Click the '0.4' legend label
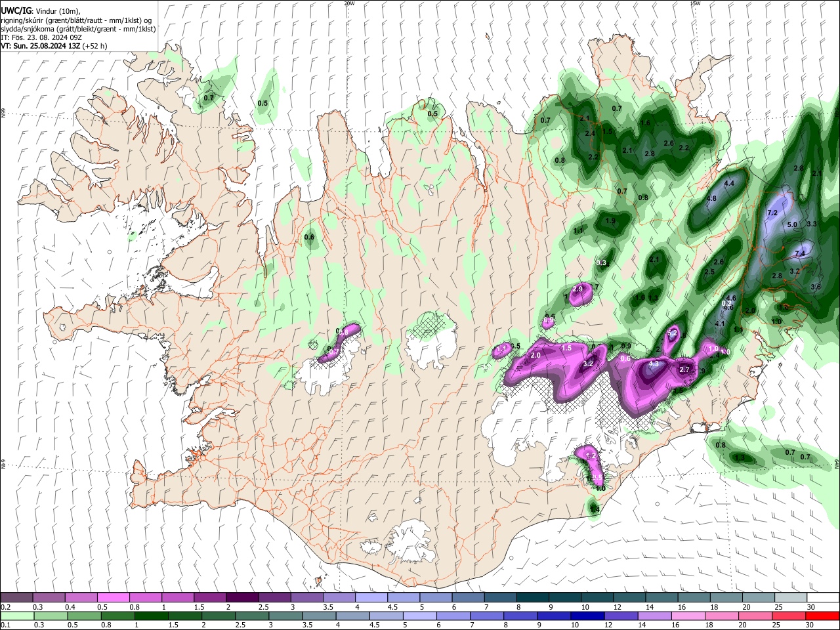This screenshot has height=630, width=840. [70, 607]
